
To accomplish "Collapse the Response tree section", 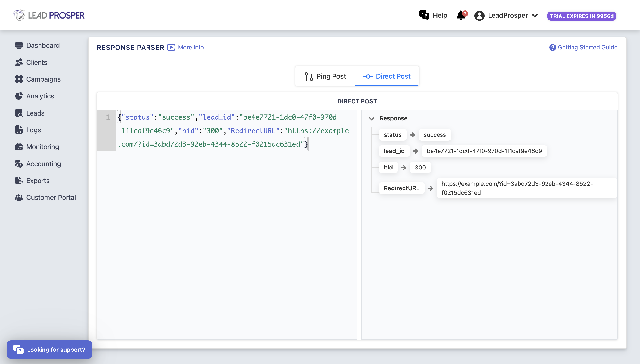I will pos(372,118).
